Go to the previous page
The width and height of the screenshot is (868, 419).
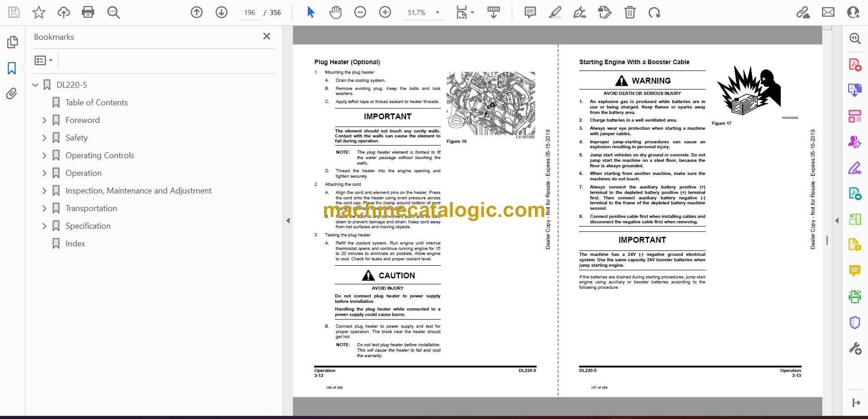[x=197, y=12]
